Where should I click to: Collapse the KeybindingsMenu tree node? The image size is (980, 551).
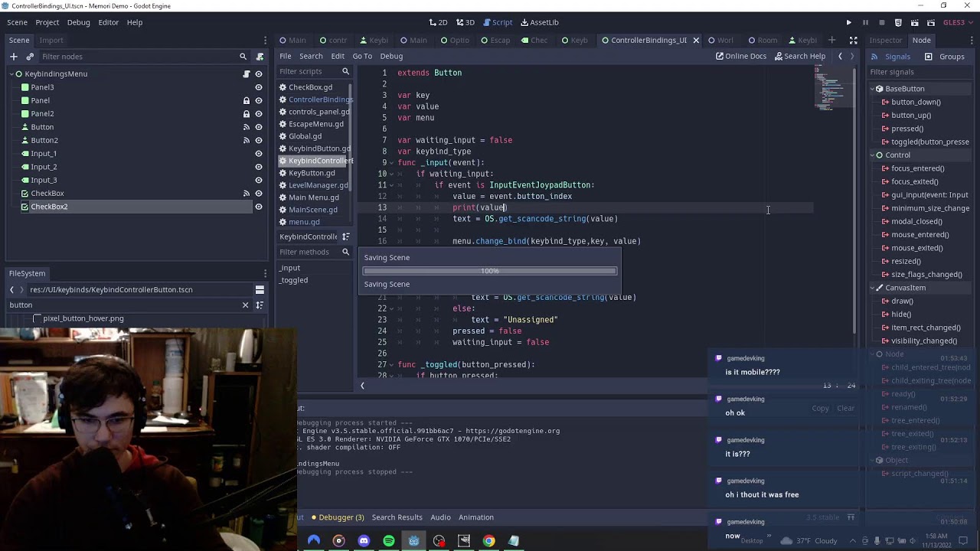click(11, 73)
